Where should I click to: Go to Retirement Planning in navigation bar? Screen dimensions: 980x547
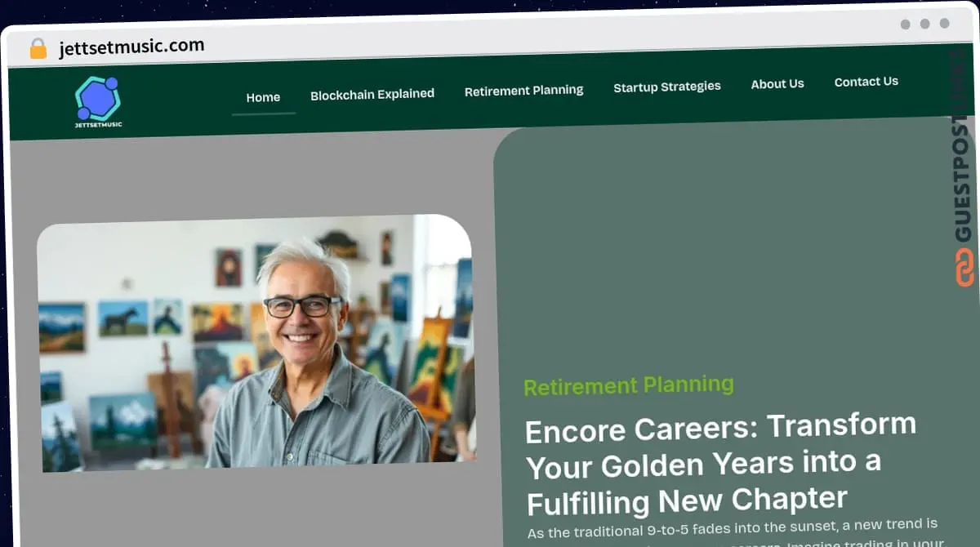tap(523, 91)
